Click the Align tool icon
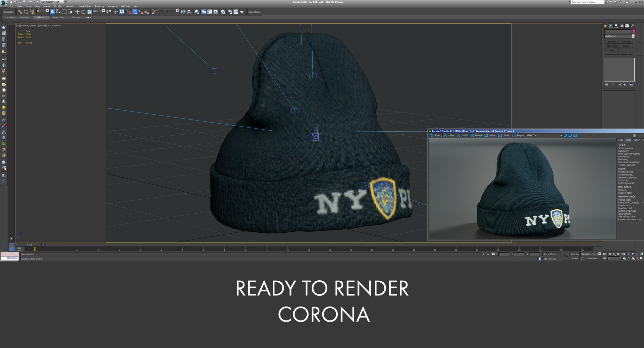The image size is (644, 348). tap(190, 12)
